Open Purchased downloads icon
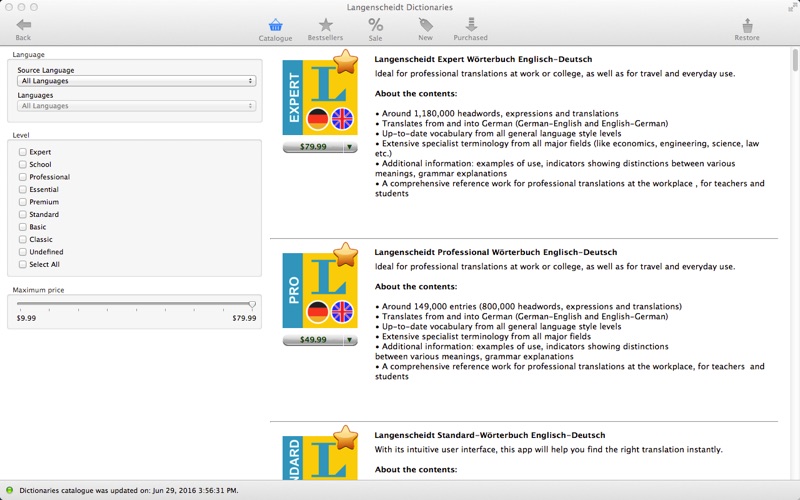Screen dimensions: 800x500 (x=471, y=24)
